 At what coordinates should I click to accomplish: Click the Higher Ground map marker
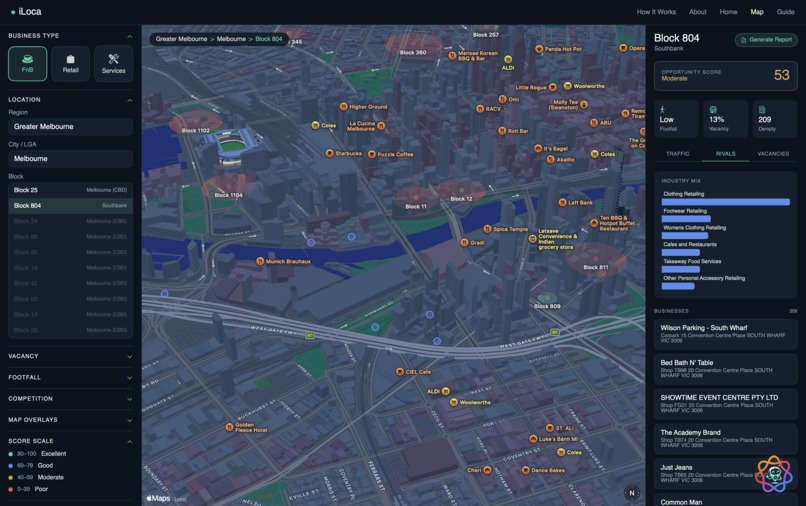[x=343, y=107]
